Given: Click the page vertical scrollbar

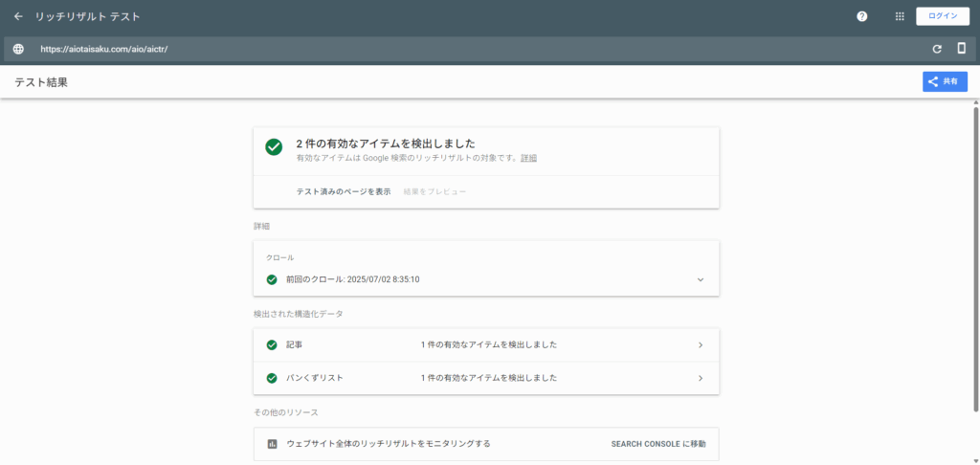Looking at the screenshot, I should 975,259.
